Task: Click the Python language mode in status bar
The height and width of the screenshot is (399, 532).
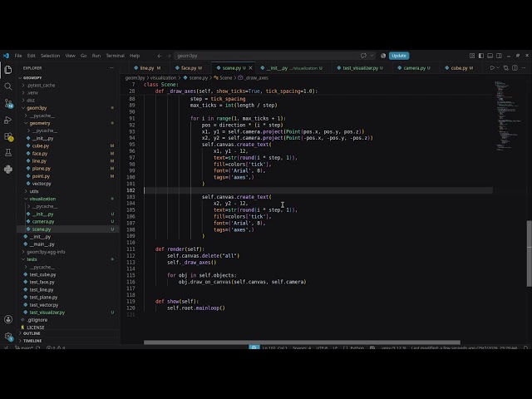Action: (357, 347)
